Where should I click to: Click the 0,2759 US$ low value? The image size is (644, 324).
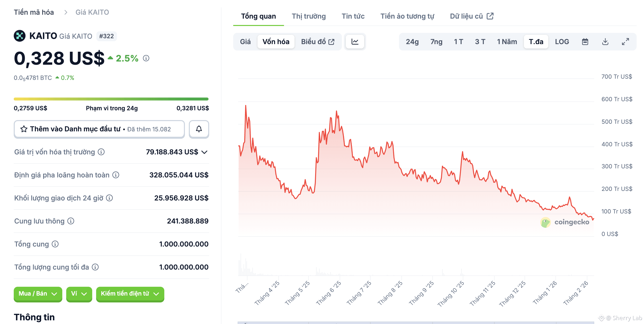(x=30, y=108)
